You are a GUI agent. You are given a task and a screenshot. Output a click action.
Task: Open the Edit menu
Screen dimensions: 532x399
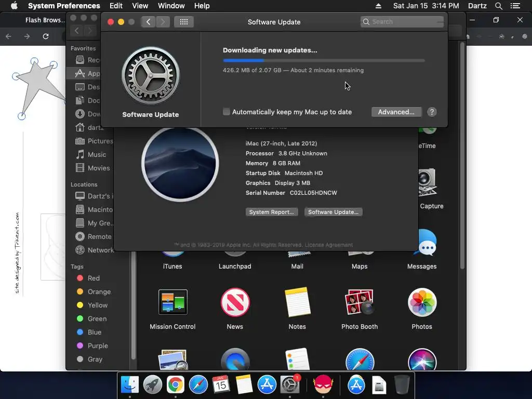pyautogui.click(x=116, y=6)
